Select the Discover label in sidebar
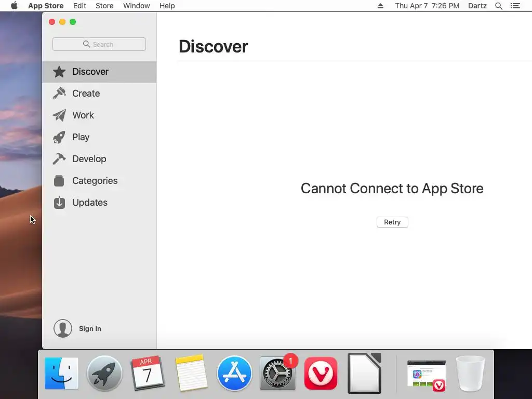Image resolution: width=532 pixels, height=399 pixels. (90, 72)
